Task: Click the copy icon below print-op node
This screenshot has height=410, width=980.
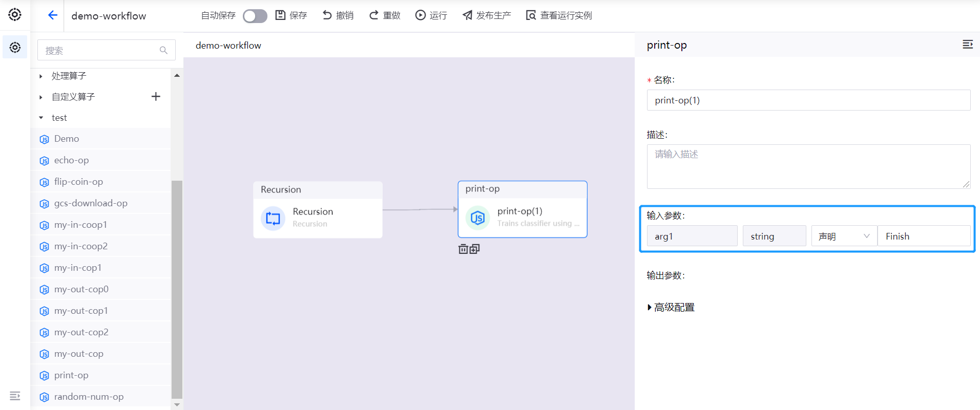Action: coord(475,249)
